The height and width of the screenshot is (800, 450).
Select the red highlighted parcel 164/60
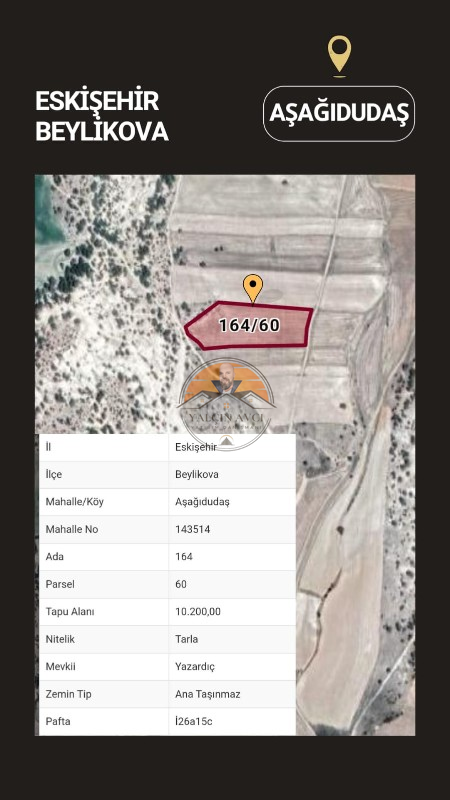[248, 326]
